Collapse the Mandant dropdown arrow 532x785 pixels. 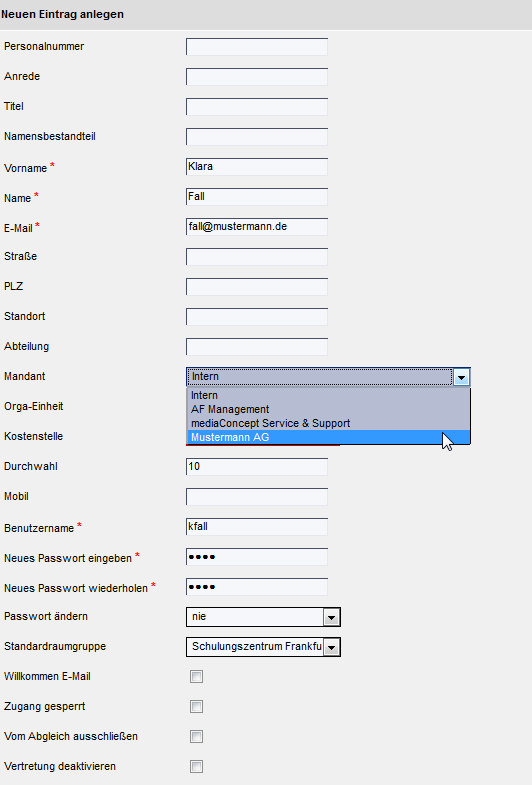[x=461, y=376]
